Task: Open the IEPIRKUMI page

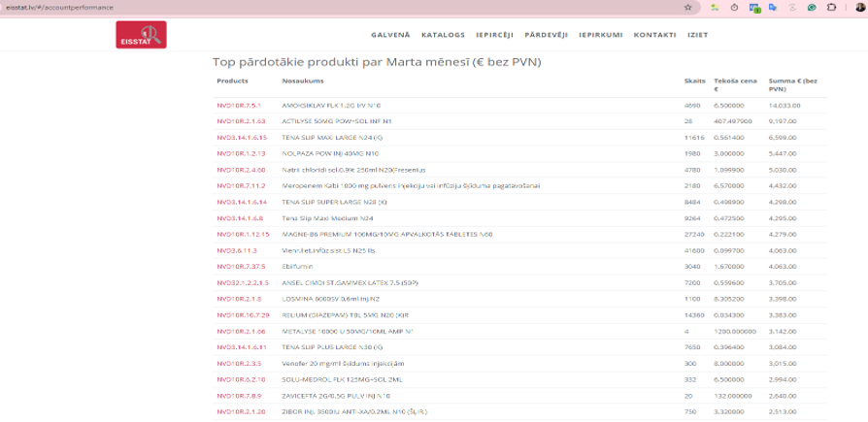Action: click(x=601, y=35)
